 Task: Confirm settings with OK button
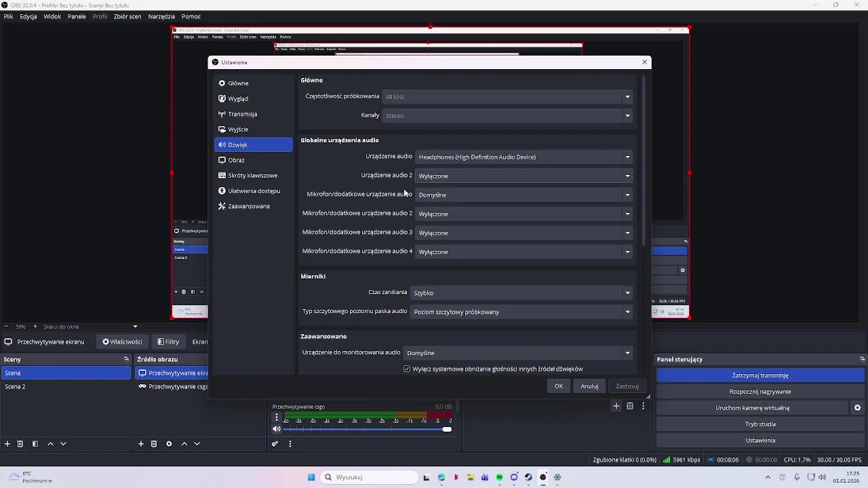point(559,386)
